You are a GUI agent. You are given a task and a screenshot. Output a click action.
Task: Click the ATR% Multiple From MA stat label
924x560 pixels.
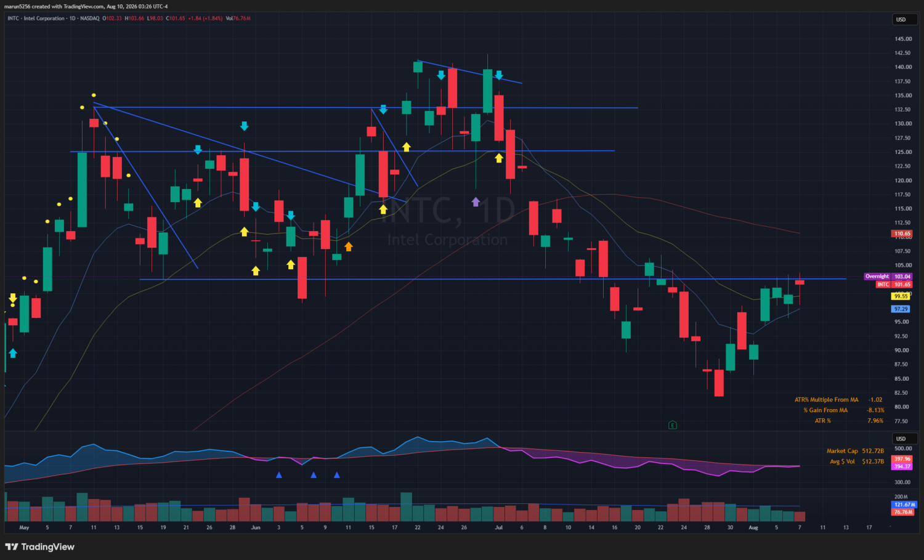click(x=826, y=400)
